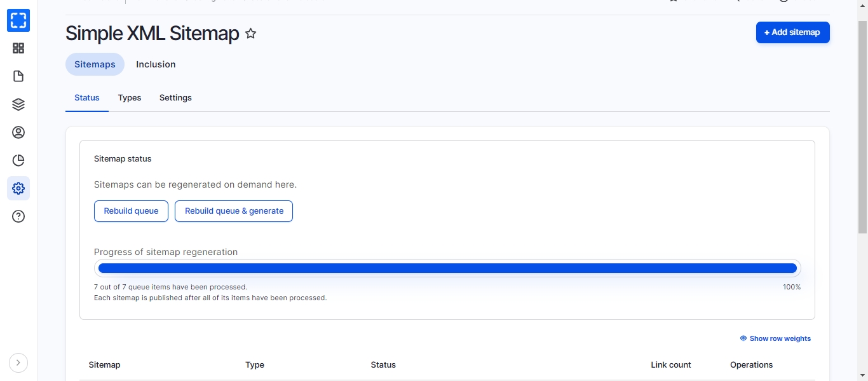Open the Structure layers icon in sidebar
868x381 pixels.
pyautogui.click(x=18, y=104)
